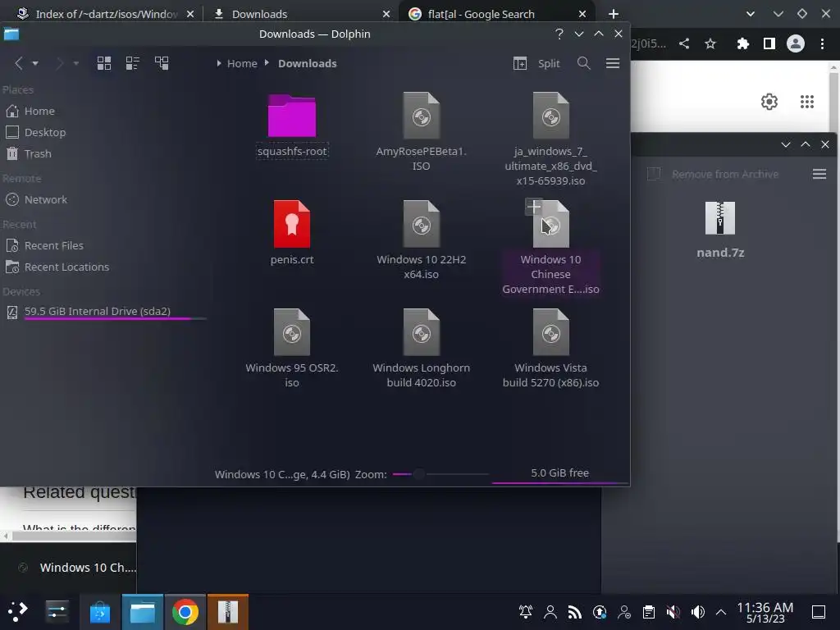The image size is (840, 630).
Task: Open clock showing 11:36 AM
Action: tap(765, 612)
